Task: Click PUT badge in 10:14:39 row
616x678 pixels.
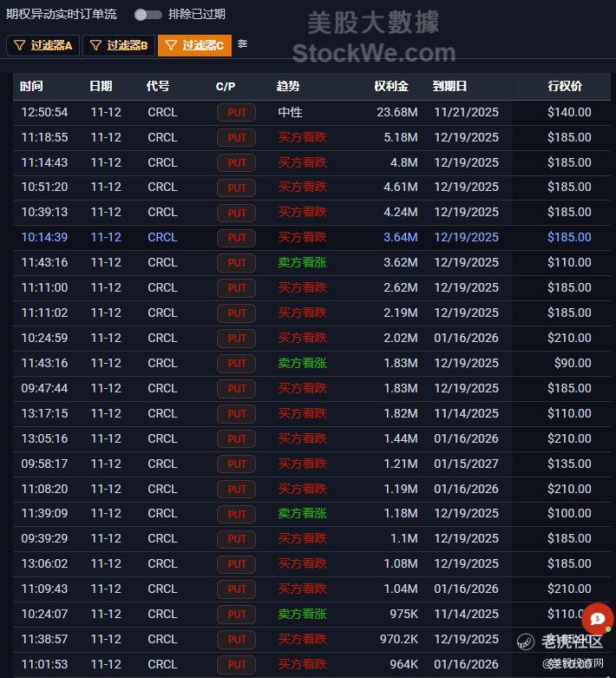Action: (237, 237)
